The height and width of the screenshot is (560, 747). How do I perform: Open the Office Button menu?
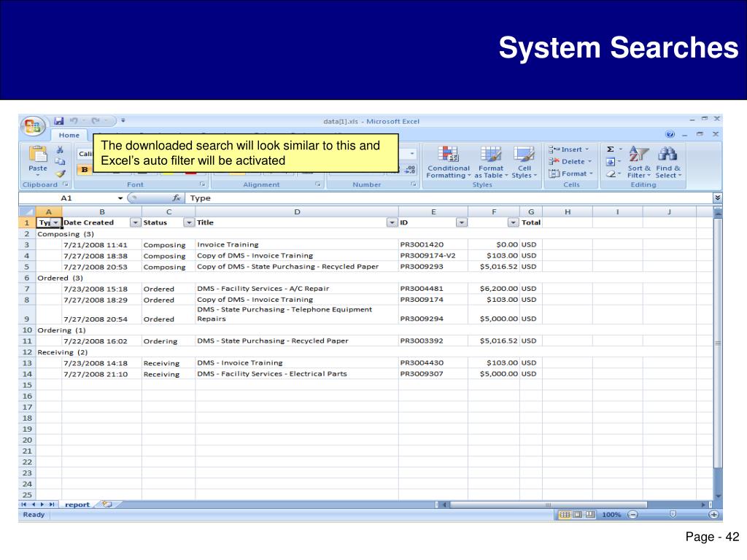point(32,126)
